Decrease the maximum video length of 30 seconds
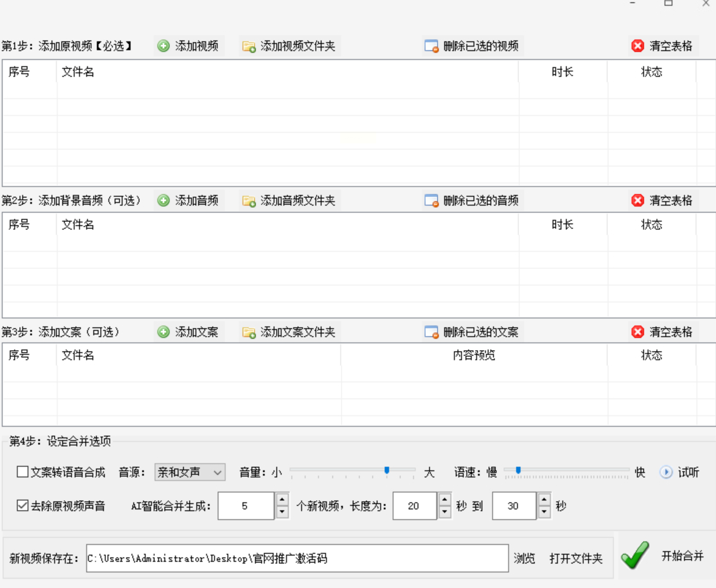 tap(544, 512)
